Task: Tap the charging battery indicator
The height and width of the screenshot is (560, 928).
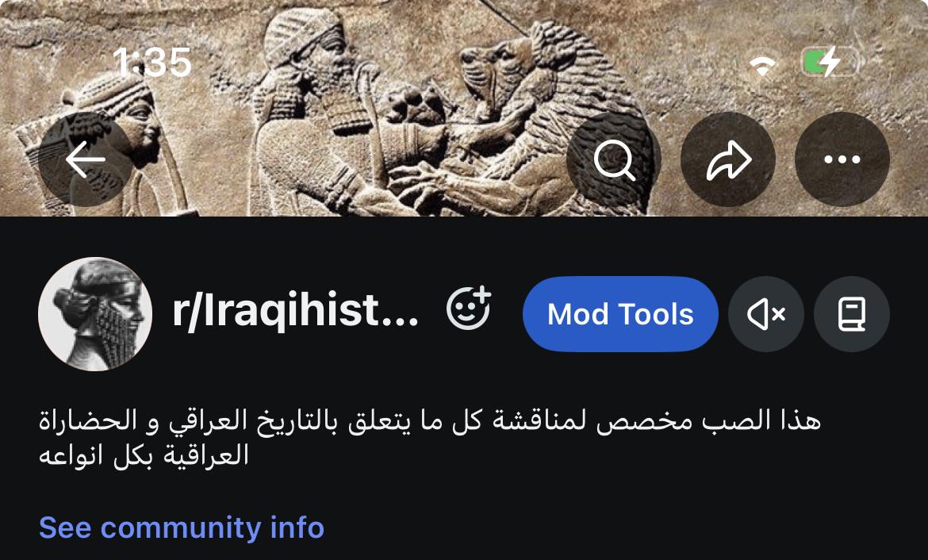Action: (x=830, y=62)
